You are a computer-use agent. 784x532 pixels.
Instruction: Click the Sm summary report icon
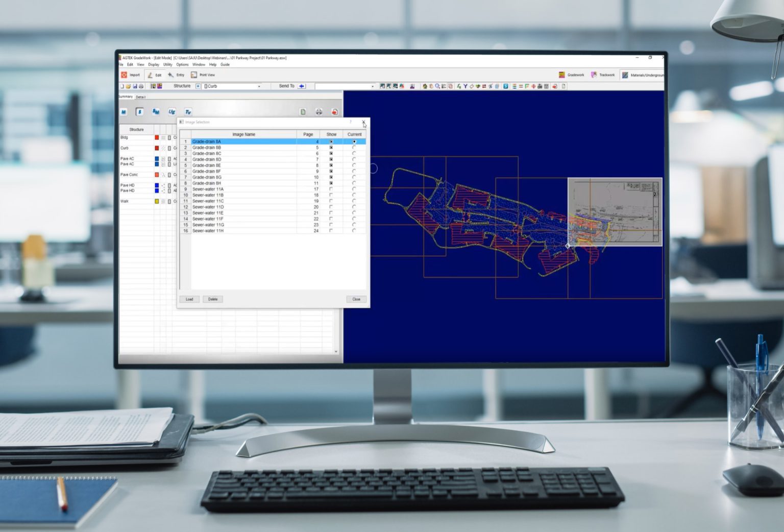(x=156, y=112)
